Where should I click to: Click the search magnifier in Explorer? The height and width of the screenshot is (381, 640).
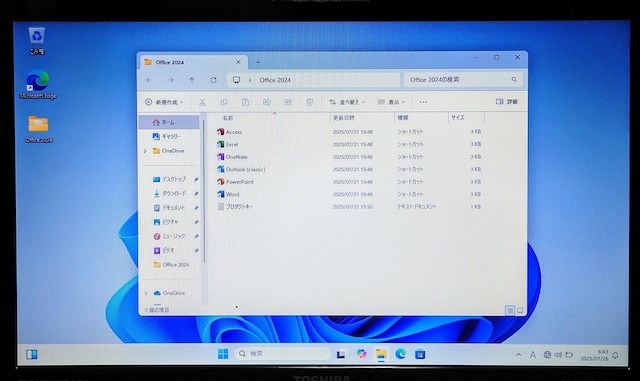[x=514, y=80]
